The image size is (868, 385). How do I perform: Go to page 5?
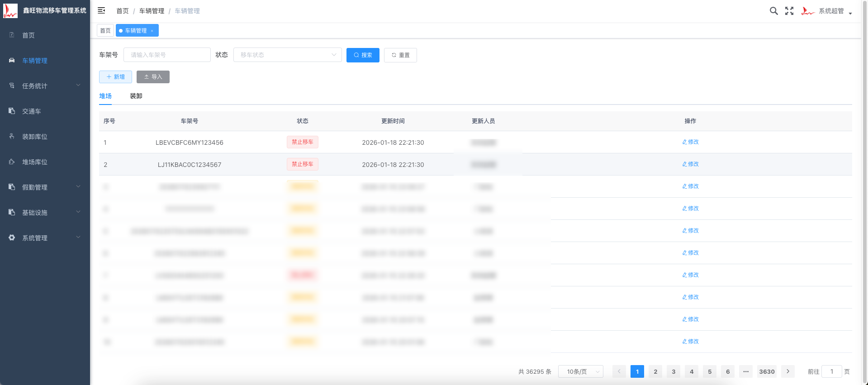click(x=710, y=371)
